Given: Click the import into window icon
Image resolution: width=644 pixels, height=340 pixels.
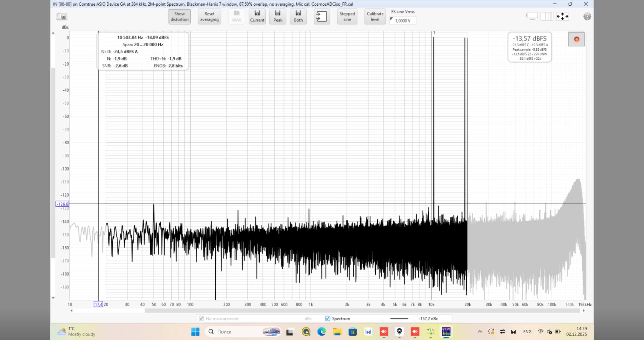Looking at the screenshot, I should pos(321,16).
